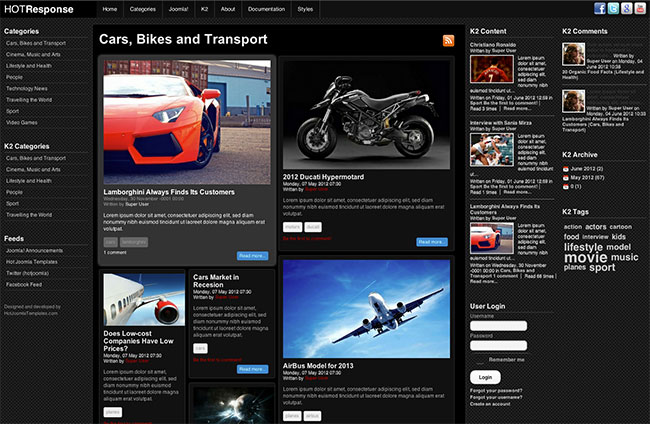
Task: Open Lamborghini Always Finds Its Customers title
Action: (x=169, y=192)
